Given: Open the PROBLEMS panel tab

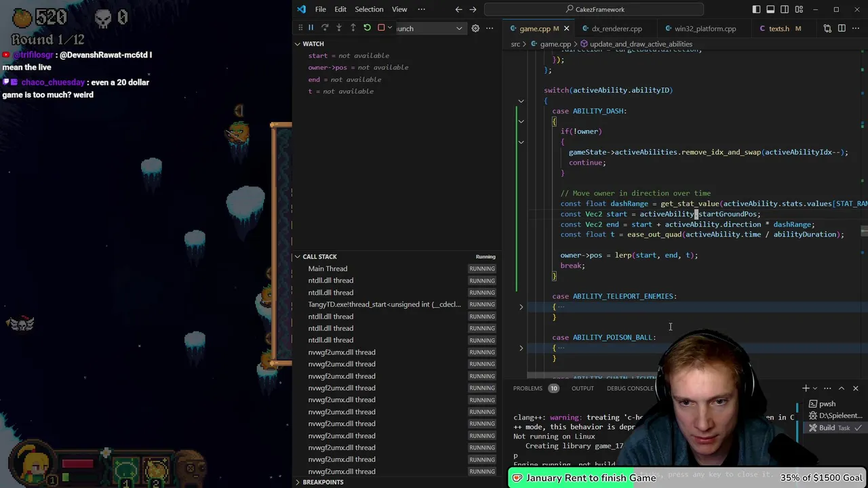Looking at the screenshot, I should coord(528,388).
